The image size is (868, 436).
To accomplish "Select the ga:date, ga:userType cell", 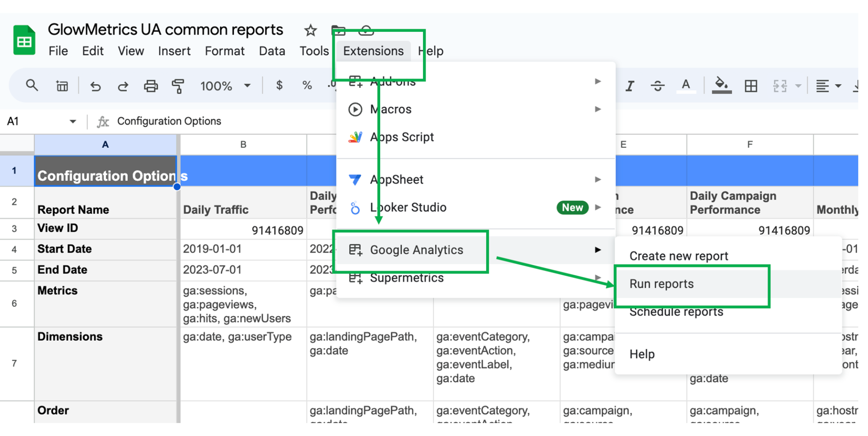I will [x=243, y=364].
